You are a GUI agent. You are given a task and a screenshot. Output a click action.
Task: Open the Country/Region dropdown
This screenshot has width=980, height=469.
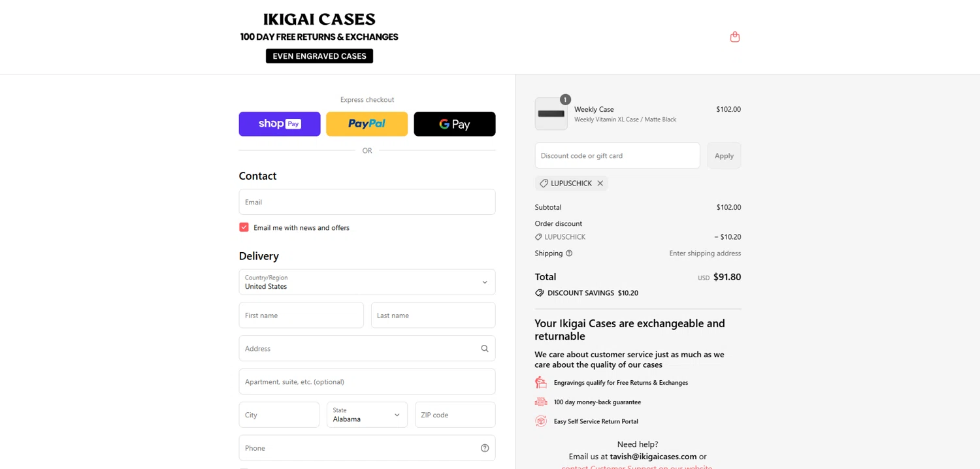pyautogui.click(x=367, y=282)
